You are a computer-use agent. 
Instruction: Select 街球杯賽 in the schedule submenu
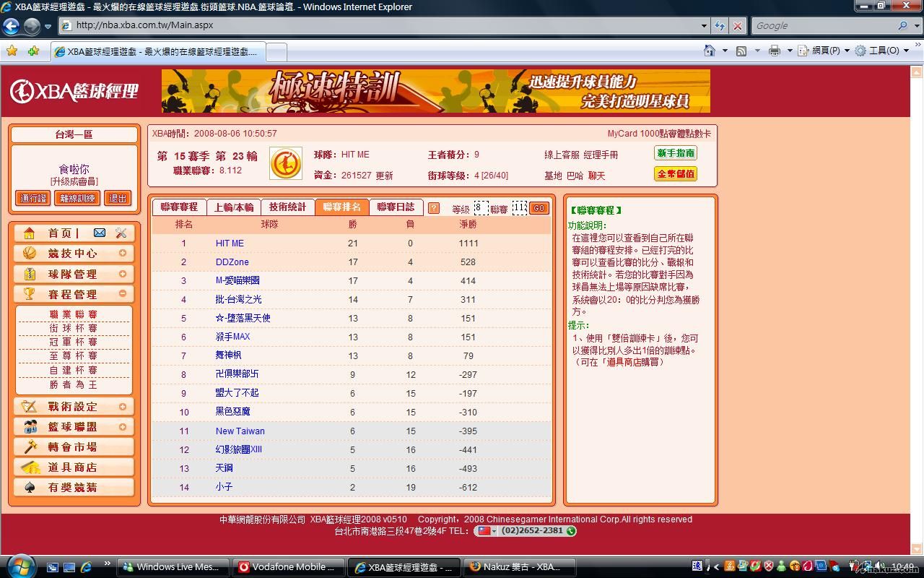[x=73, y=328]
